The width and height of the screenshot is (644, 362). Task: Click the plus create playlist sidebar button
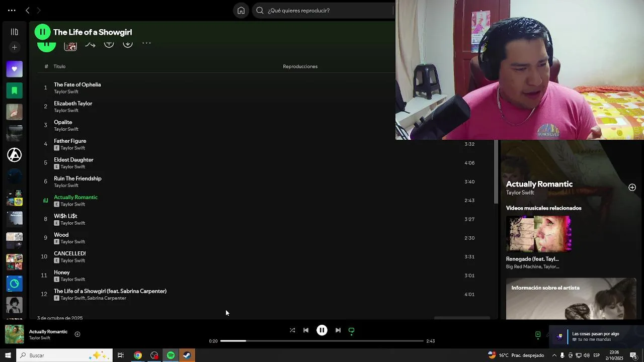[x=14, y=47]
